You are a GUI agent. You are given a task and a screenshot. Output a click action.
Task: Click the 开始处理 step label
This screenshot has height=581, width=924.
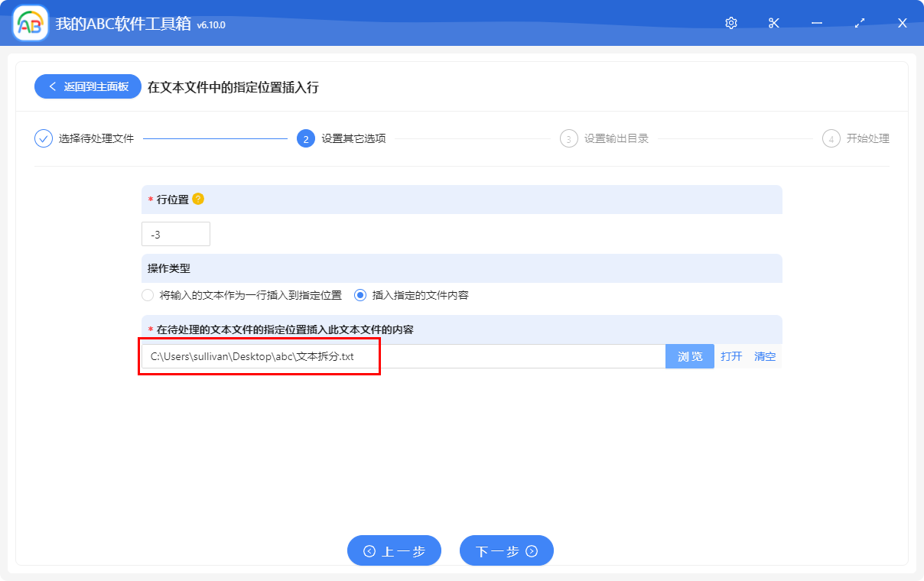[x=865, y=138]
